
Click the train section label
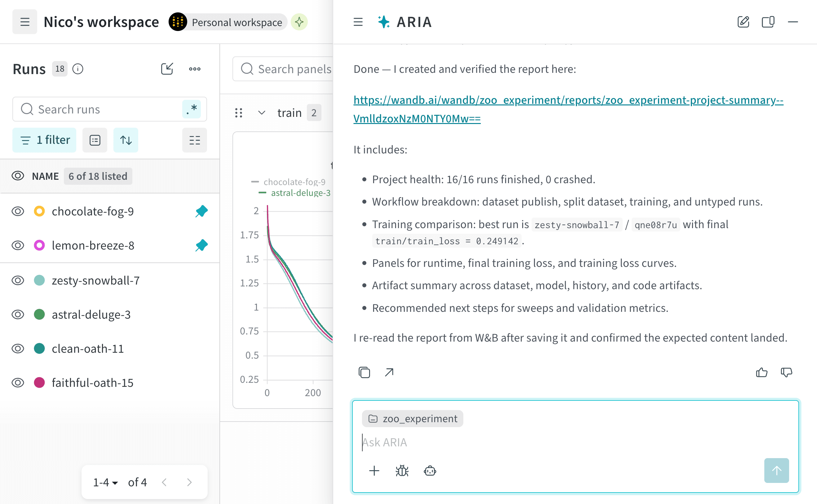(x=289, y=113)
